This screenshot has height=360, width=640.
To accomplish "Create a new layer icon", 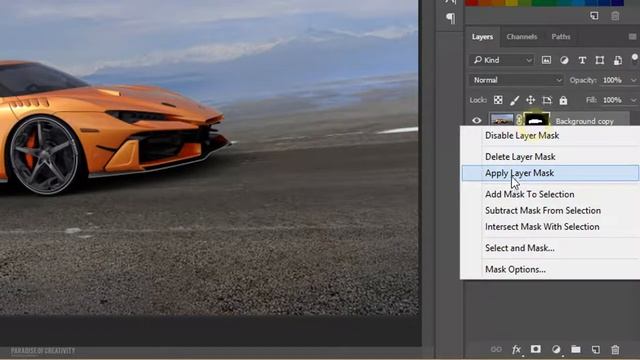I will coord(596,349).
